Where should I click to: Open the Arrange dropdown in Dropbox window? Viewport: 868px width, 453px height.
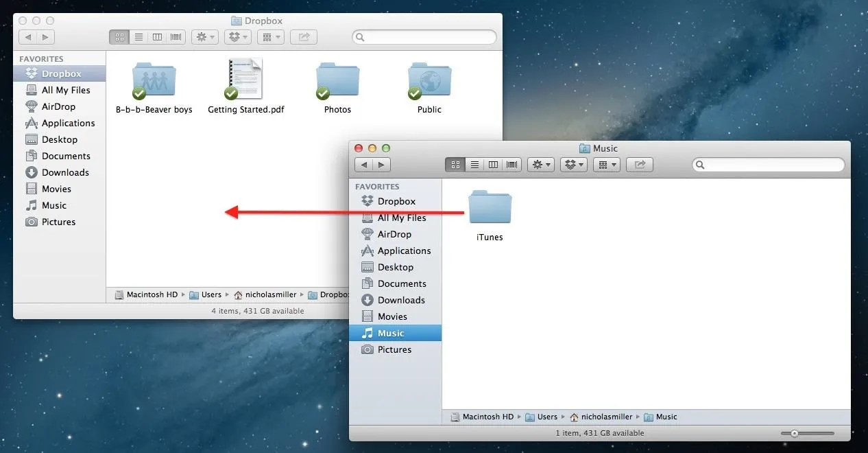tap(270, 37)
